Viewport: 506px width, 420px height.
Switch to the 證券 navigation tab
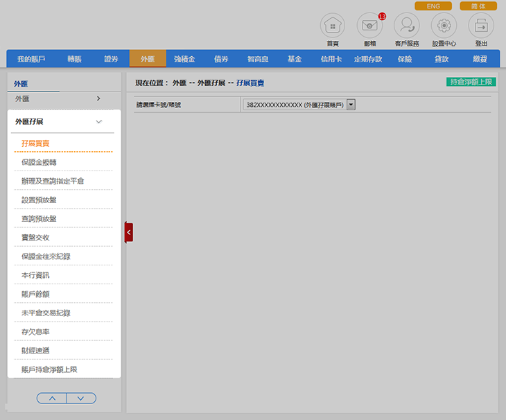point(111,59)
